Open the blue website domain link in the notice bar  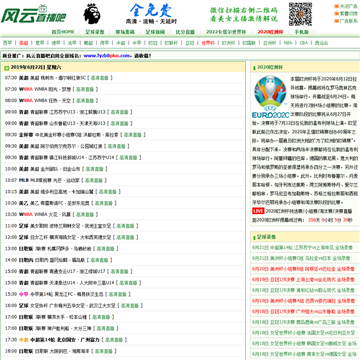click(x=107, y=56)
